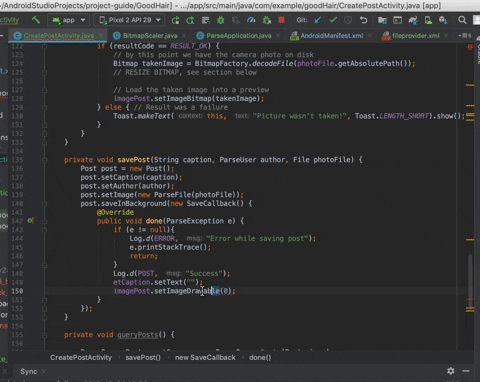Click the CreatePostActivity breadcrumb

point(81,357)
